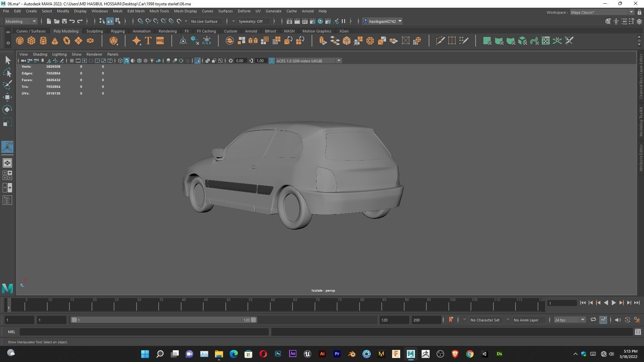Open the hasibgazi42742 account dropdown
The height and width of the screenshot is (362, 644).
click(382, 21)
